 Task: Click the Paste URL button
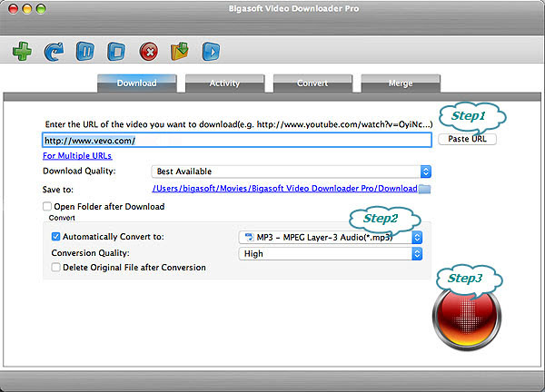click(x=467, y=139)
